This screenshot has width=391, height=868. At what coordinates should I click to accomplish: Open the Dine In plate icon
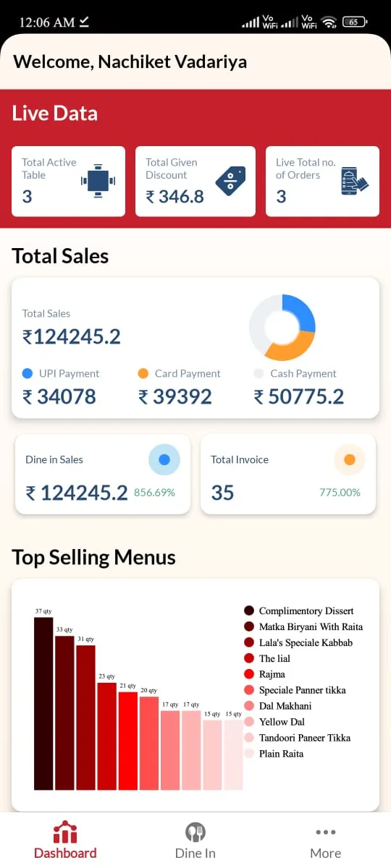click(195, 832)
